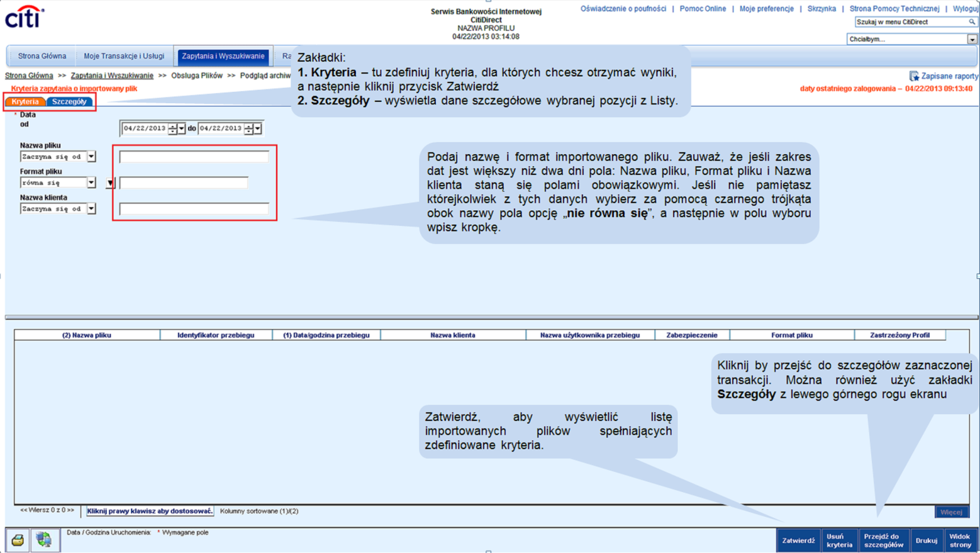This screenshot has width=980, height=553.
Task: Click 'Kryteria zapytania o importowany plik' heading
Action: point(74,89)
